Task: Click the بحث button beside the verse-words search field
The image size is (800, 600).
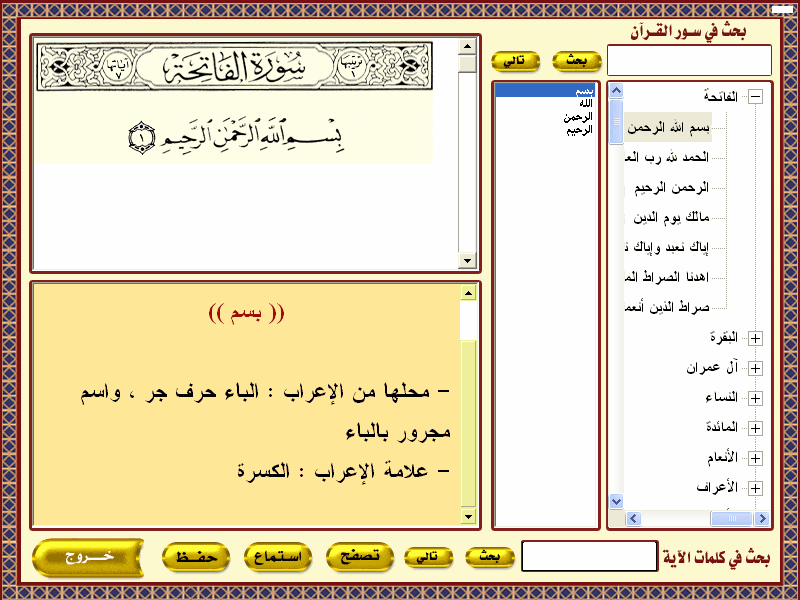Action: [x=489, y=557]
